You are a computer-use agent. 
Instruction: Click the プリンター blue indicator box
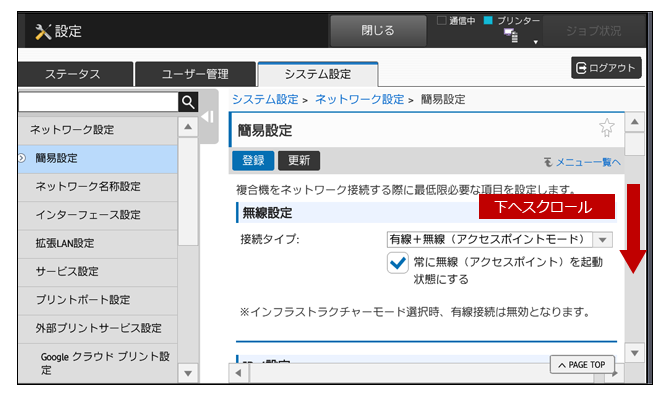point(488,21)
